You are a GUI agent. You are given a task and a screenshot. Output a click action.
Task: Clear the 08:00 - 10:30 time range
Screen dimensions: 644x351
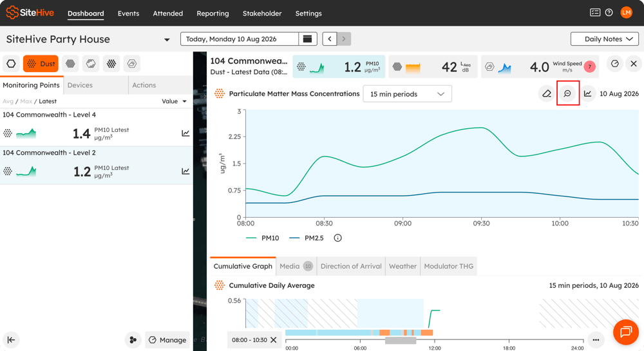(x=274, y=340)
